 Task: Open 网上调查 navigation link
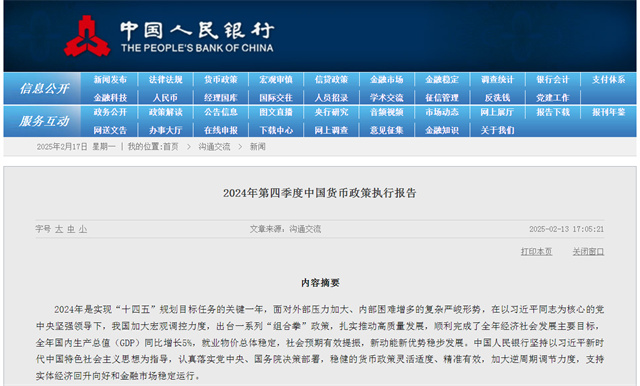331,131
